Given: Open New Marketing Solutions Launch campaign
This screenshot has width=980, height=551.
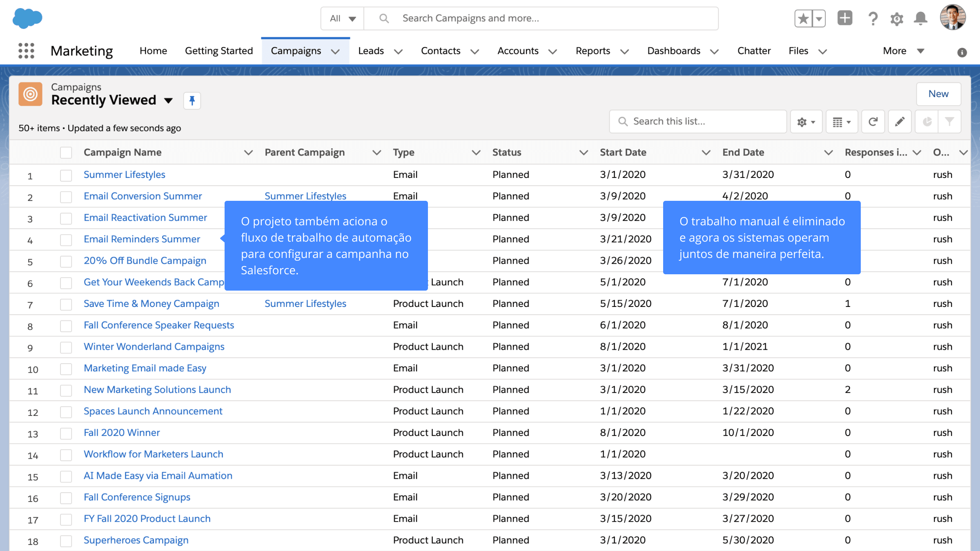Looking at the screenshot, I should tap(157, 390).
